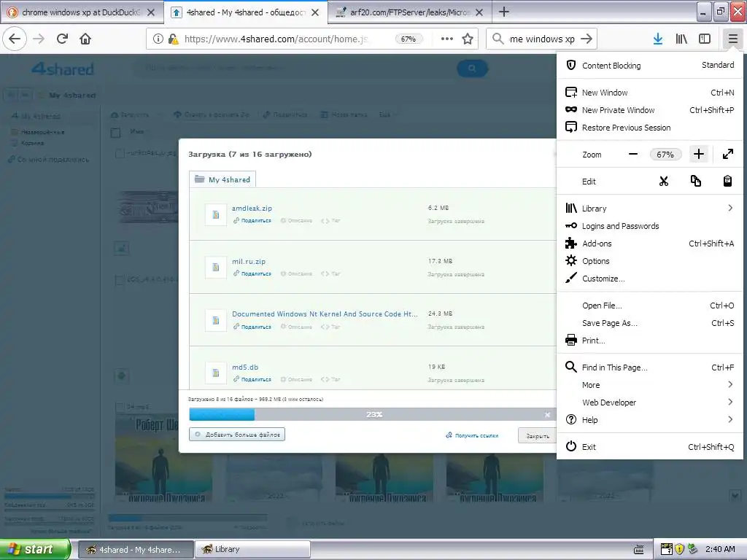Screen dimensions: 747x560
Task: Cancel upload with progress bar X
Action: 547,415
